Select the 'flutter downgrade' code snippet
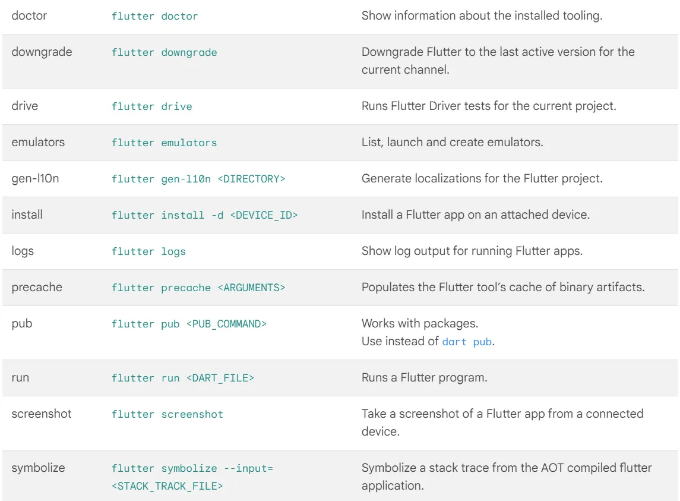Screen dimensions: 680x501 164,52
